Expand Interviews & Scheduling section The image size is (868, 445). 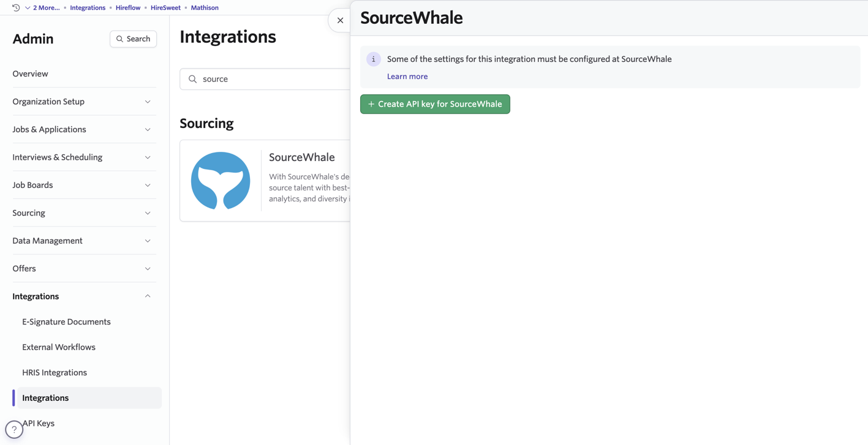pos(84,157)
